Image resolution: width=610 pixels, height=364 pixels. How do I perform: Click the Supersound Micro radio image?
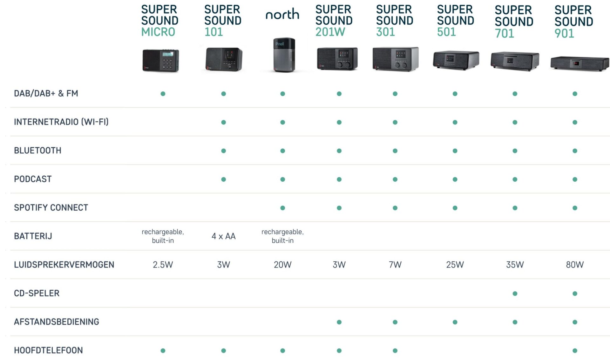pyautogui.click(x=160, y=60)
